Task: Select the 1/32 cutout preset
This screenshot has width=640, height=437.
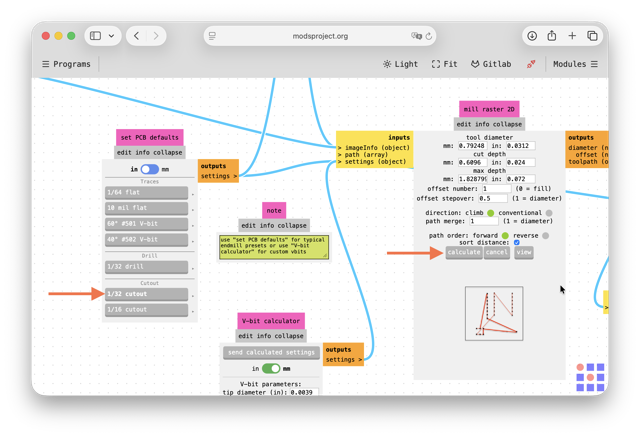Action: 147,294
